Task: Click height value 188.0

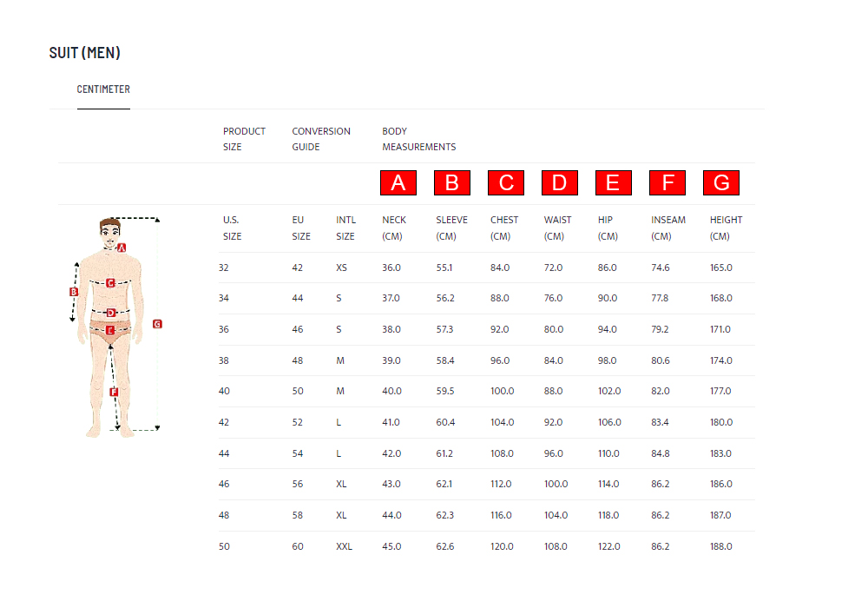Action: coord(721,546)
